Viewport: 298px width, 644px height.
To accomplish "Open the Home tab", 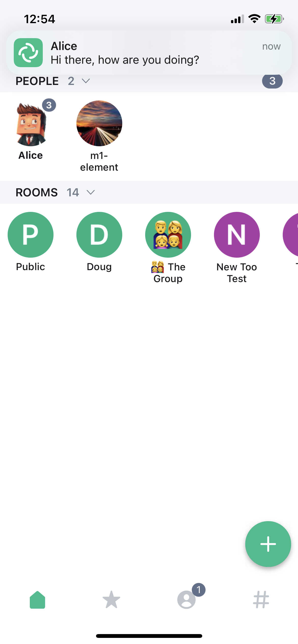I will [37, 600].
